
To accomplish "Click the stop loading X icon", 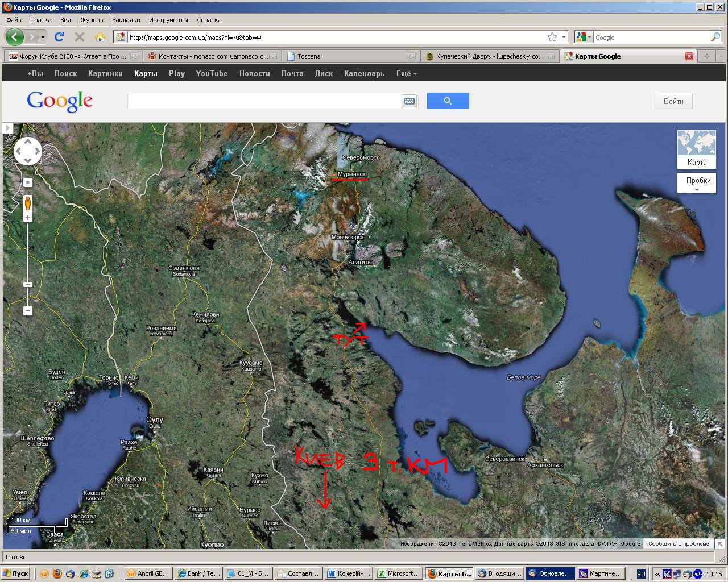I will click(80, 37).
